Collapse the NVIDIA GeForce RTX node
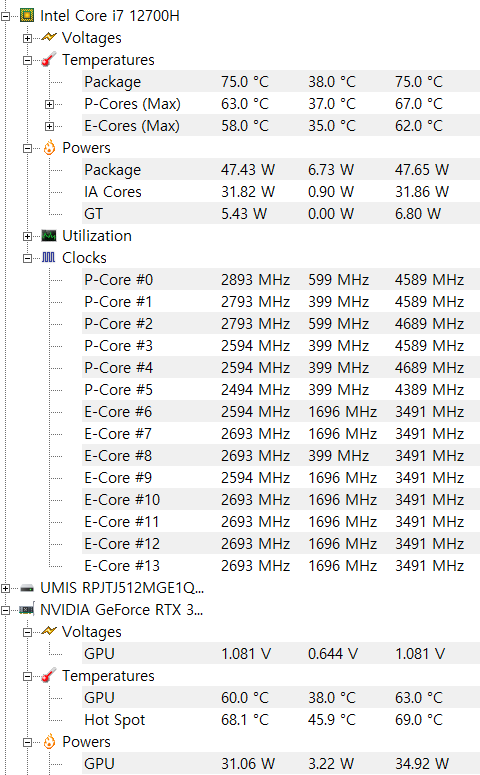 pos(5,610)
